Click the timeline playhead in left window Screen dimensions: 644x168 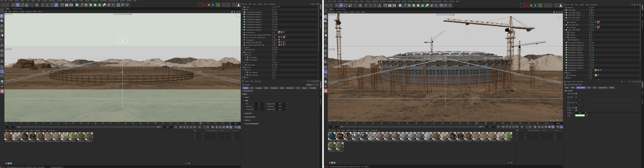[x=200, y=123]
